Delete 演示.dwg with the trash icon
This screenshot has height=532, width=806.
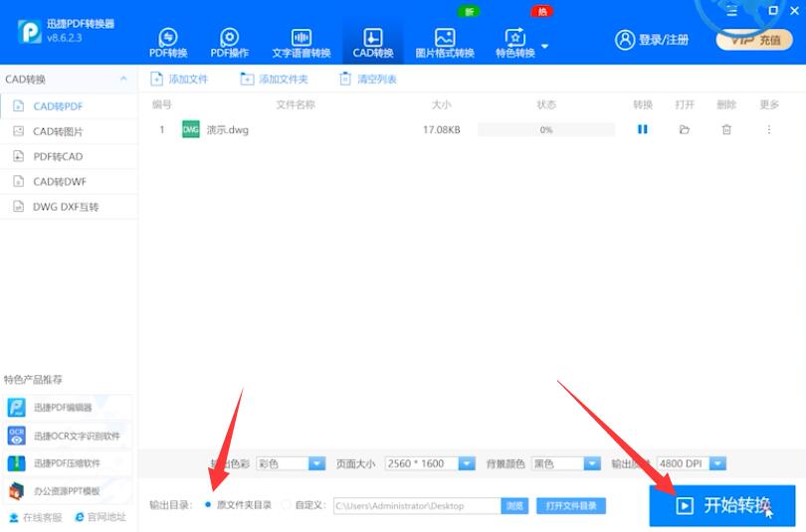726,129
